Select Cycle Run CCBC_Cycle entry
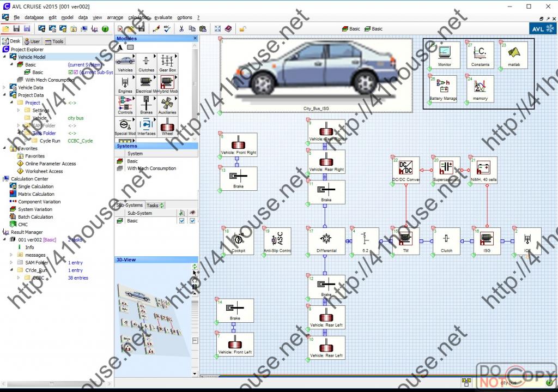Image resolution: width=558 pixels, height=392 pixels. (66, 141)
